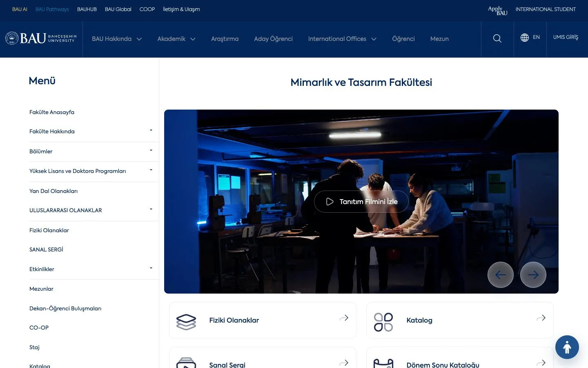The image size is (588, 368).
Task: Go to previous slide arrow
Action: pos(501,275)
